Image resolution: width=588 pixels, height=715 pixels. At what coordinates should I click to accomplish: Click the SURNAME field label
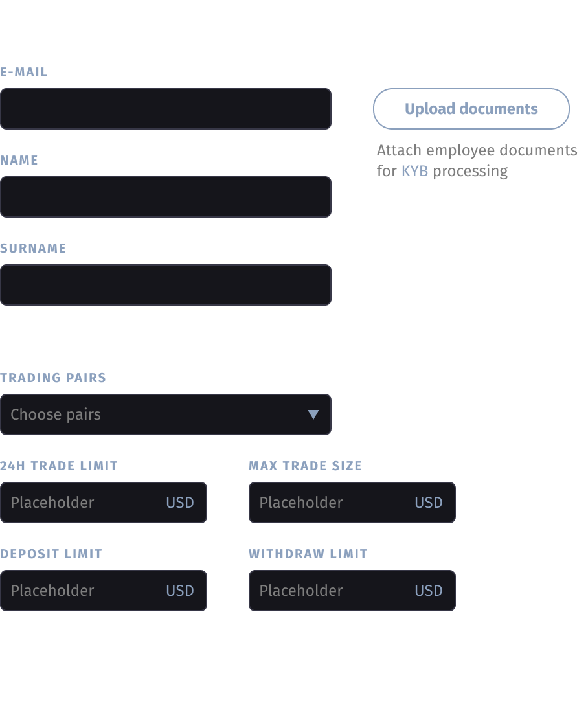pyautogui.click(x=33, y=248)
